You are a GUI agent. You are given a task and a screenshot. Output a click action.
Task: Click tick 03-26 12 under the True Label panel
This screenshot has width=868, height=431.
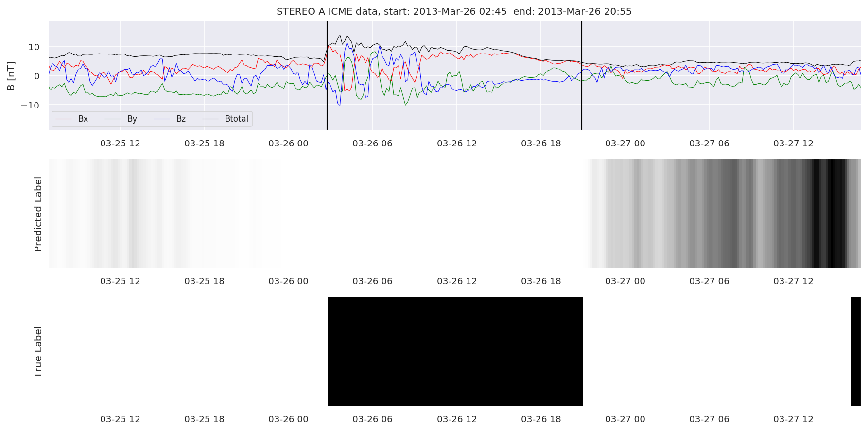point(457,419)
